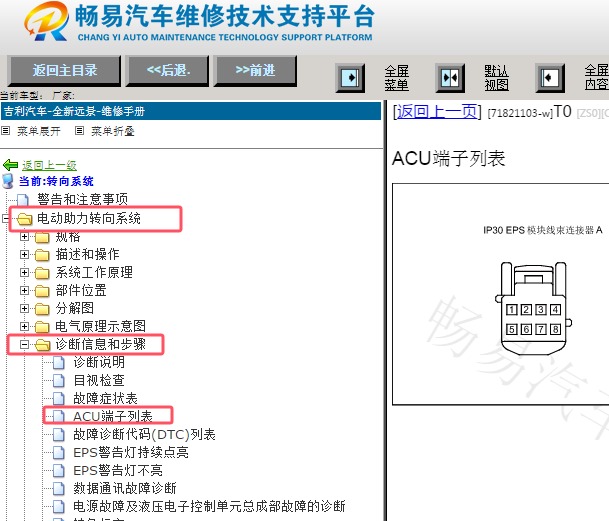Viewport: 609px width, 521px height.
Task: Select the 分解图 tree label
Action: pos(75,308)
